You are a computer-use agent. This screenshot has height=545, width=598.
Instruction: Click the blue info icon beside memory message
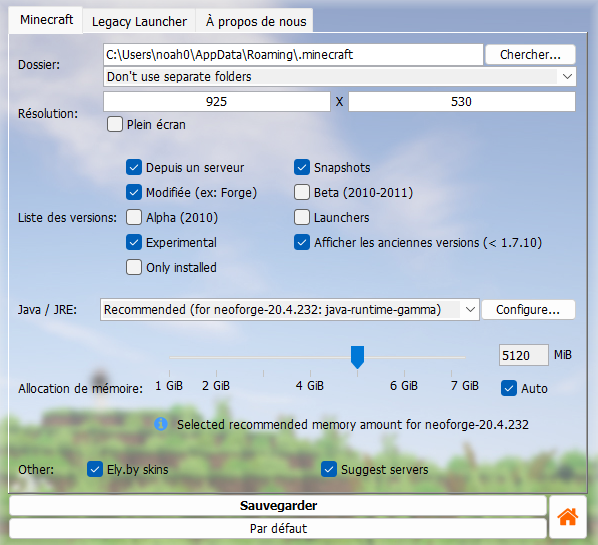[161, 424]
